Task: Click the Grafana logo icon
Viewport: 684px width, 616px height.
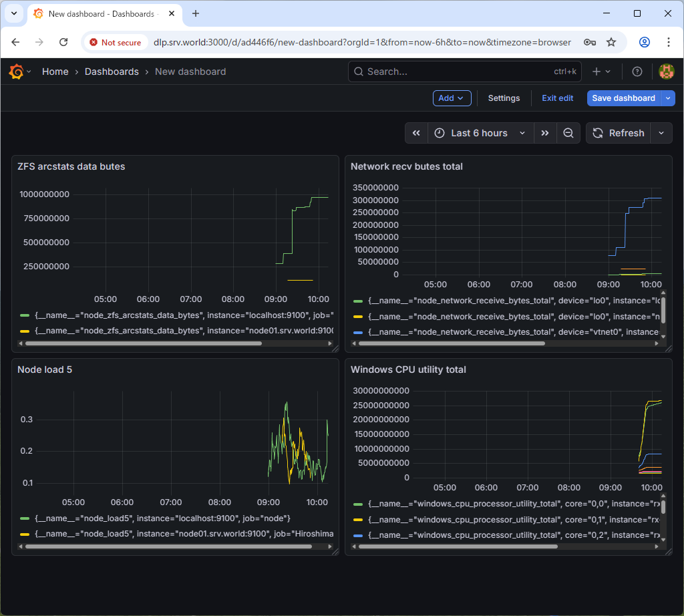Action: tap(17, 71)
